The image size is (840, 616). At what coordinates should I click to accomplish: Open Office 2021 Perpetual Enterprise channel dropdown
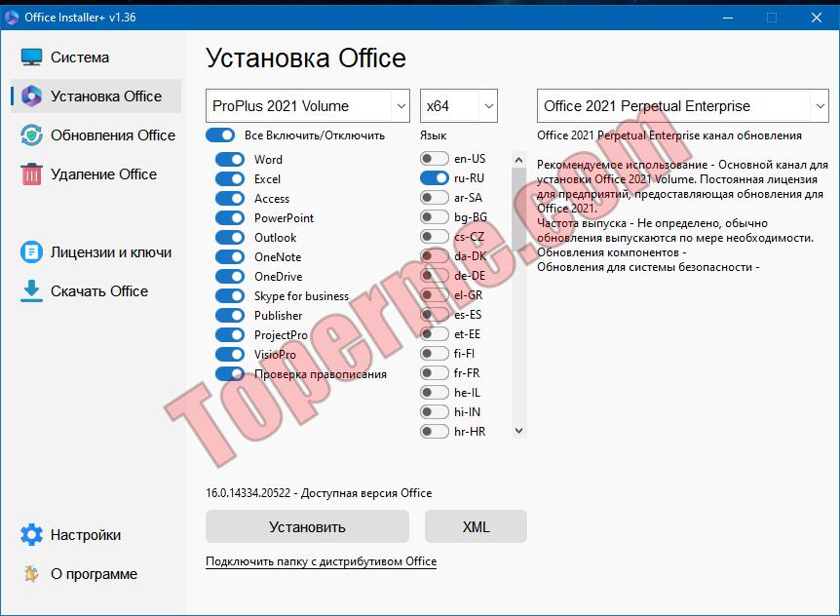point(683,106)
